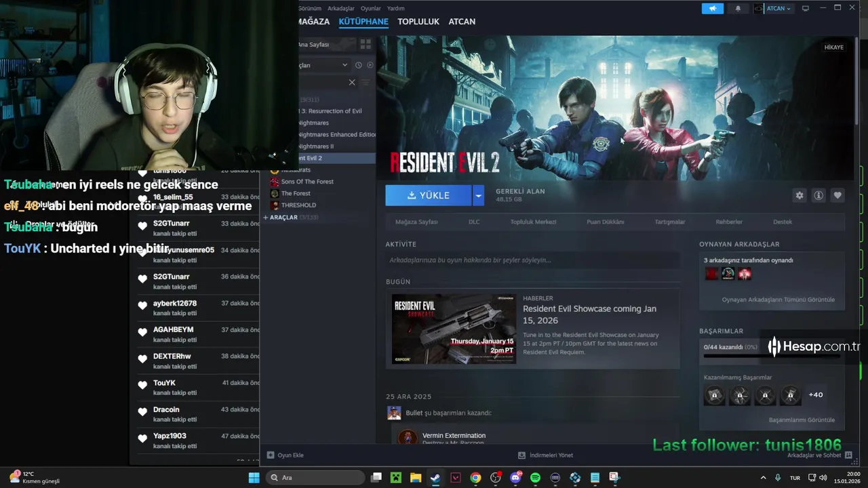Open Resident Evil Showcase coming Jan 15 headline
Viewport: 868px width, 488px height.
point(589,314)
